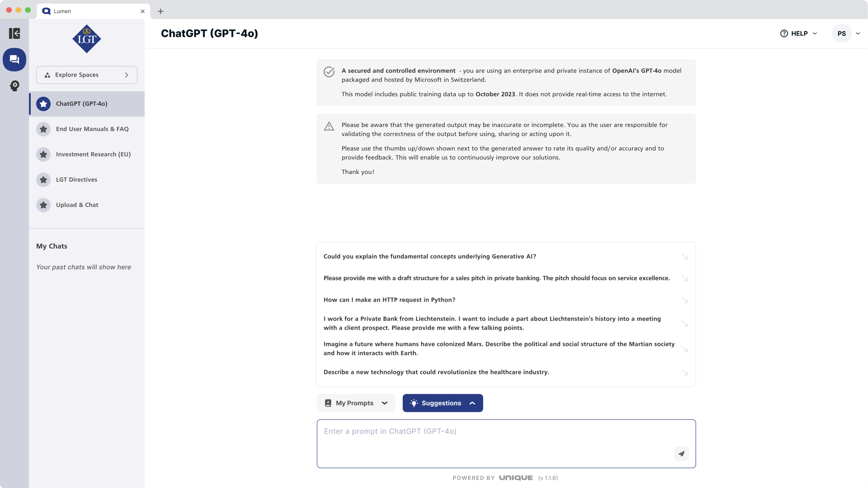This screenshot has height=488, width=868.
Task: Open the HELP dropdown menu
Action: [815, 33]
